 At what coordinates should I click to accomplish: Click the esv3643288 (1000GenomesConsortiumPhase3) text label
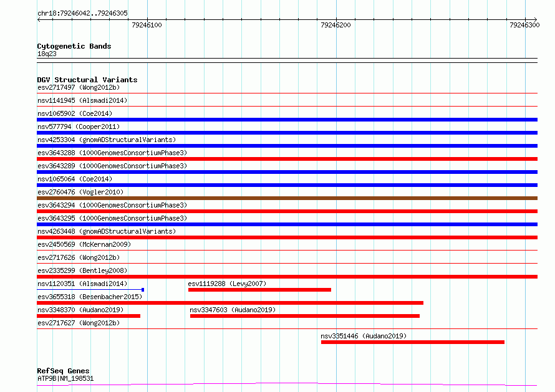[112, 153]
